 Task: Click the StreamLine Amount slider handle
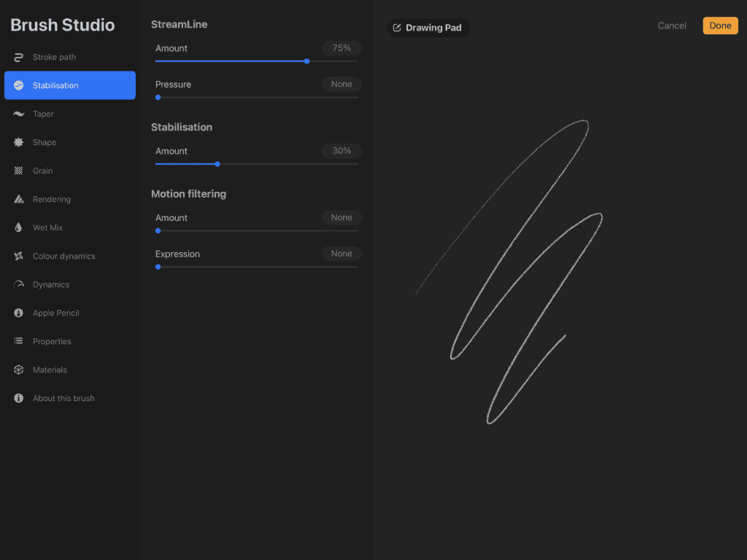click(307, 61)
